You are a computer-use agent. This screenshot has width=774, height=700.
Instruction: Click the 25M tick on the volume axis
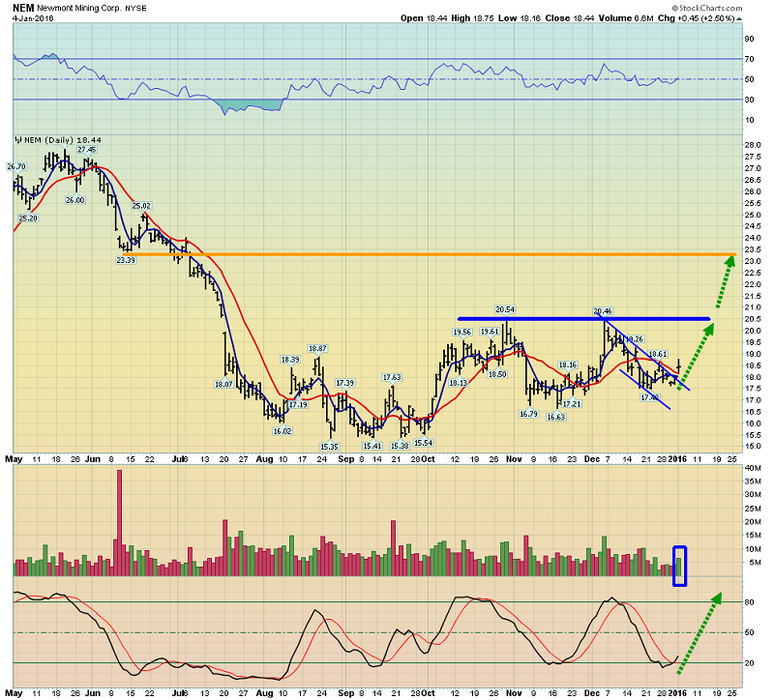pos(753,509)
